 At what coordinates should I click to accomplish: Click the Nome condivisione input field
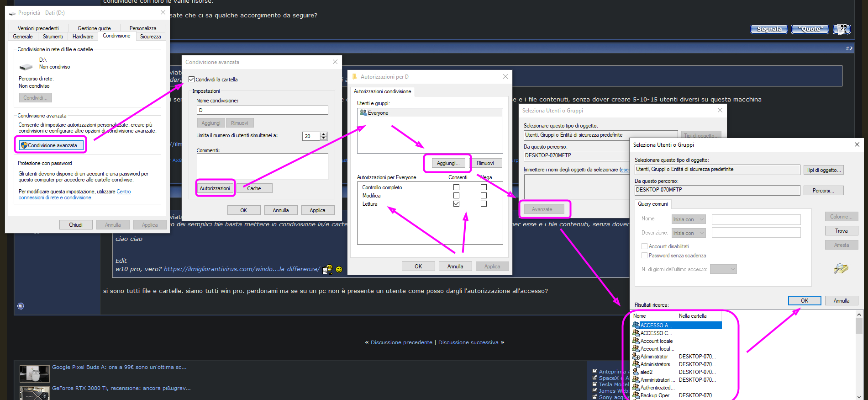tap(263, 110)
